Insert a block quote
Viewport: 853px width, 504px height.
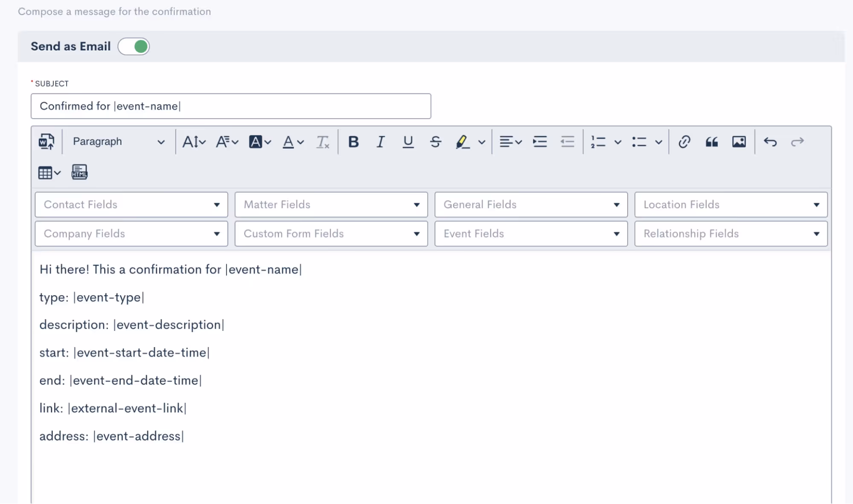[711, 142]
